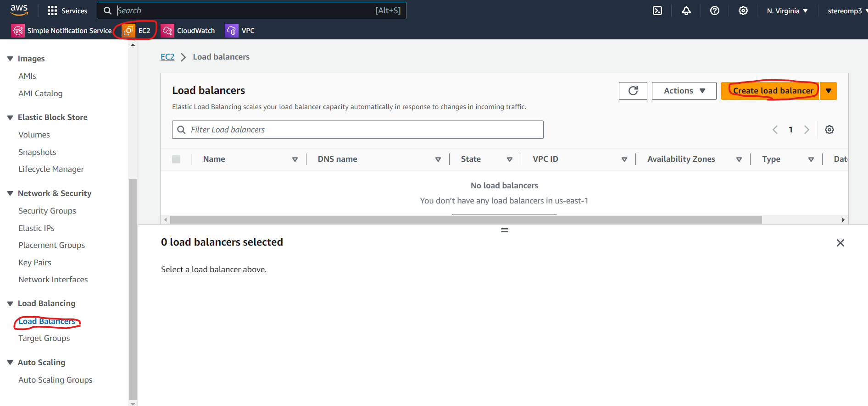This screenshot has width=868, height=406.
Task: Open Auto Scaling Groups in the sidebar
Action: (55, 380)
